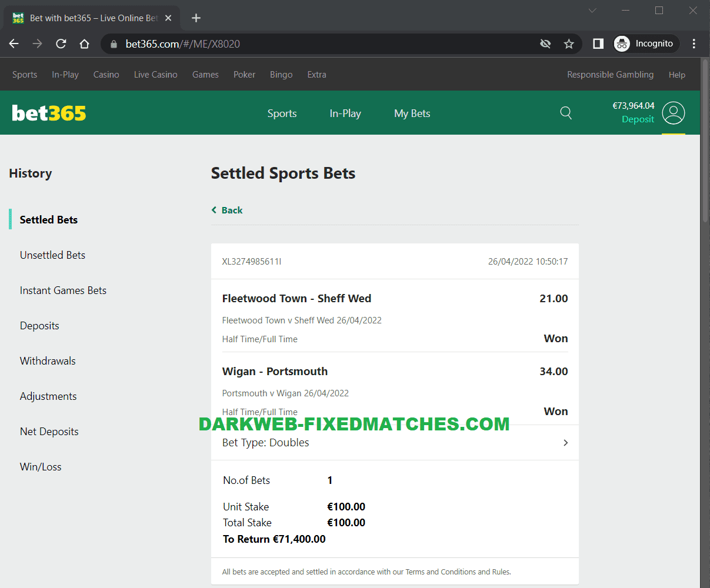
Task: Click the 34.00 odds value
Action: coord(554,372)
